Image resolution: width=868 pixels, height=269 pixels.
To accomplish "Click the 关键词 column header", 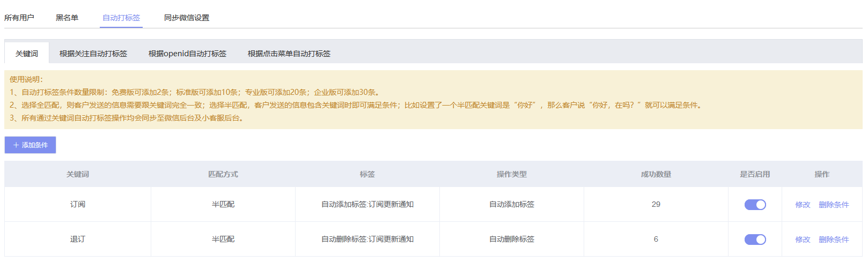I will click(78, 174).
